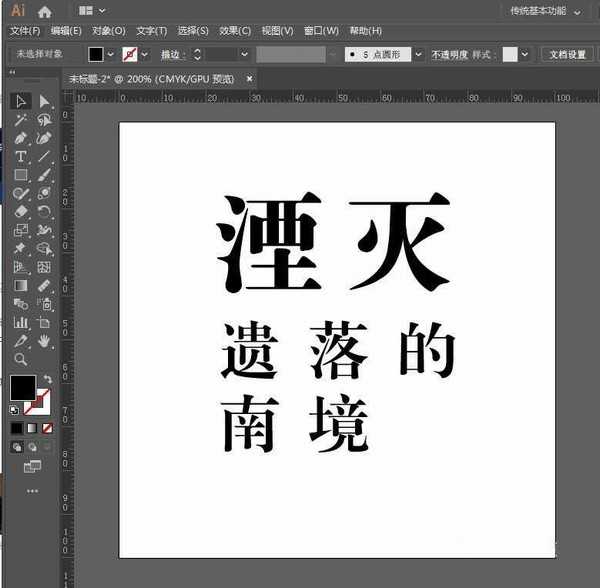Select the Column Graph tool
Screen dimensions: 600x588
(20, 322)
